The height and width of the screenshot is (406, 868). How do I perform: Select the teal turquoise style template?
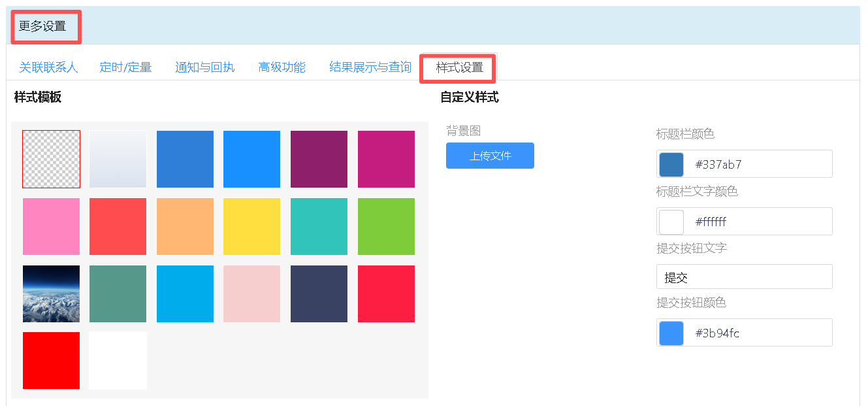(319, 226)
